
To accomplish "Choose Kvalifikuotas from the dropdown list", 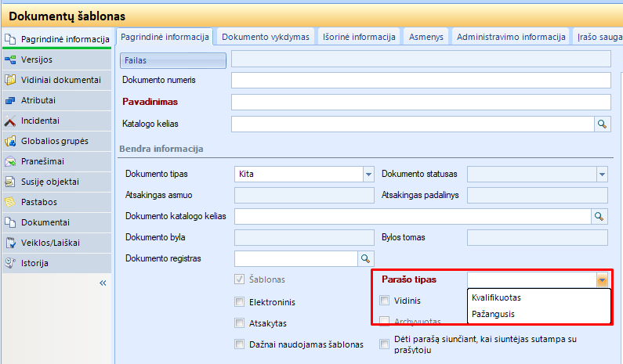I will (496, 297).
